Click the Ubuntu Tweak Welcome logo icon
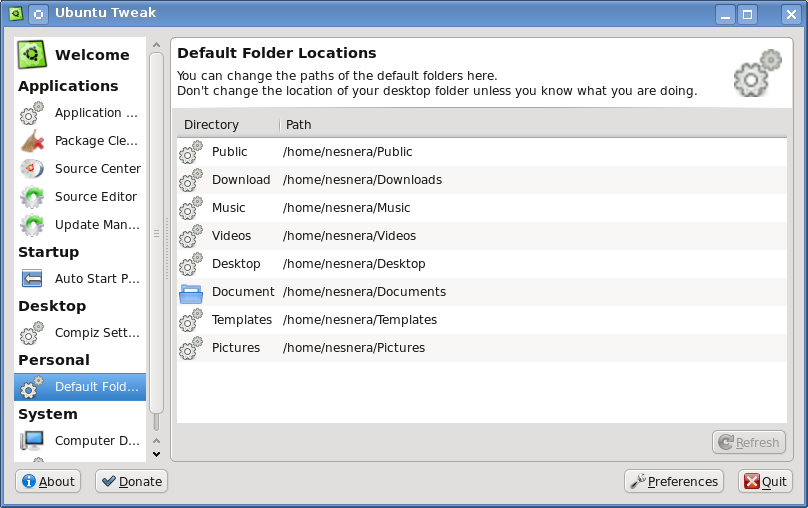Image resolution: width=808 pixels, height=508 pixels. [x=32, y=54]
